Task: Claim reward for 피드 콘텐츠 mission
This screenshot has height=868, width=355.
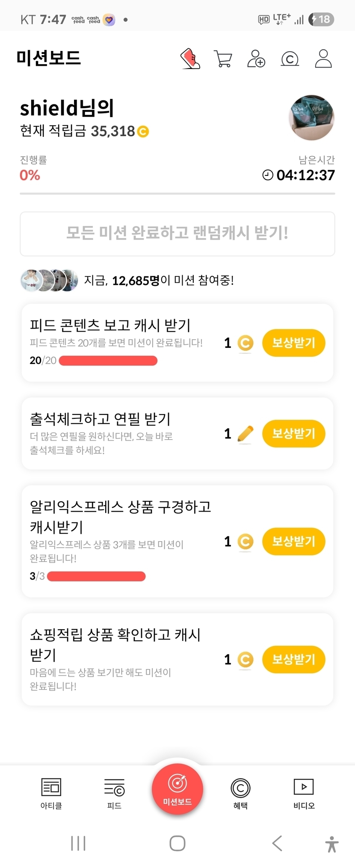Action: click(x=293, y=343)
